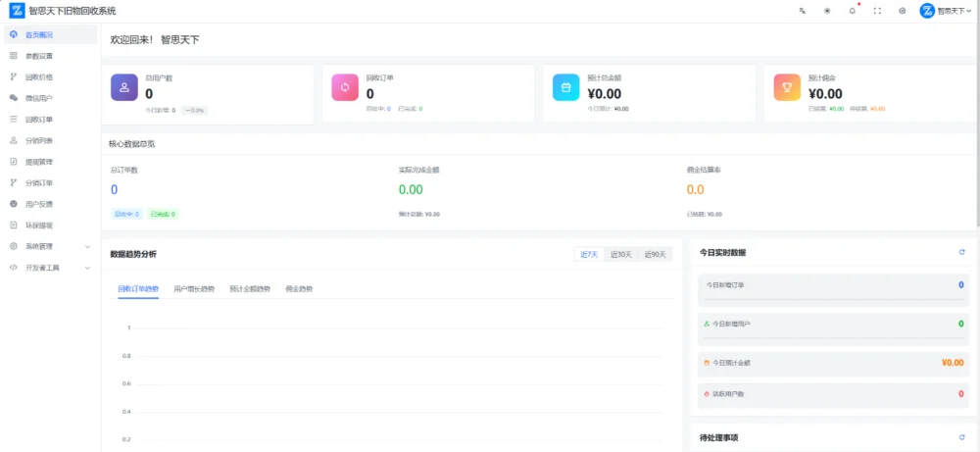Switch the range to 近90天
Image resolution: width=980 pixels, height=452 pixels.
(655, 254)
